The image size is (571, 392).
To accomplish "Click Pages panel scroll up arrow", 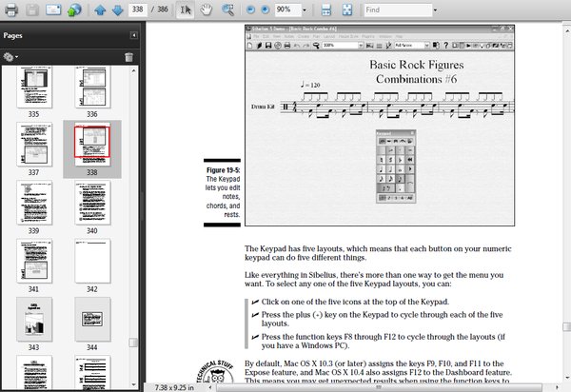I will [133, 70].
